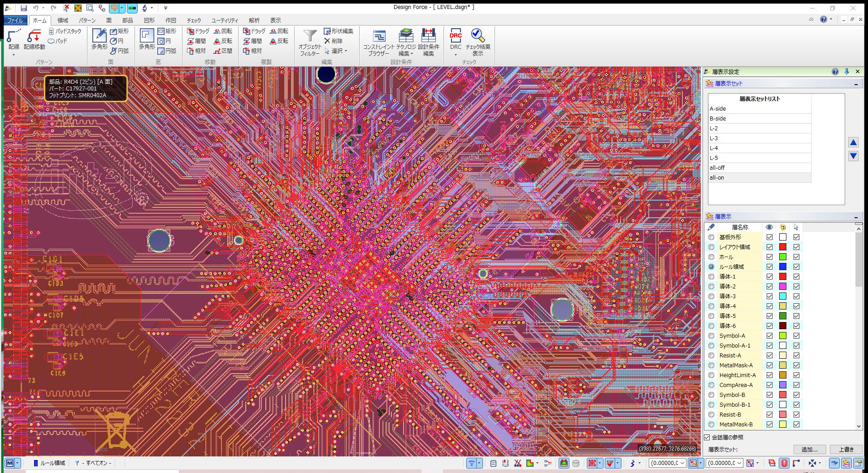Click the save icon in quick access toolbar
This screenshot has width=868, height=473.
click(x=23, y=8)
